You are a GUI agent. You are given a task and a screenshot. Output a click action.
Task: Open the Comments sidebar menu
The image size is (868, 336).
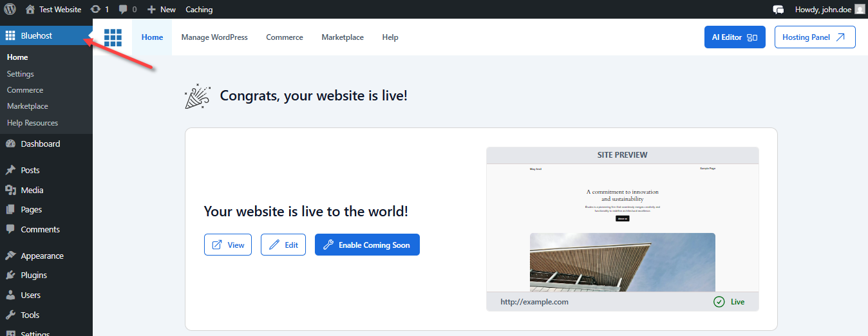(x=46, y=229)
